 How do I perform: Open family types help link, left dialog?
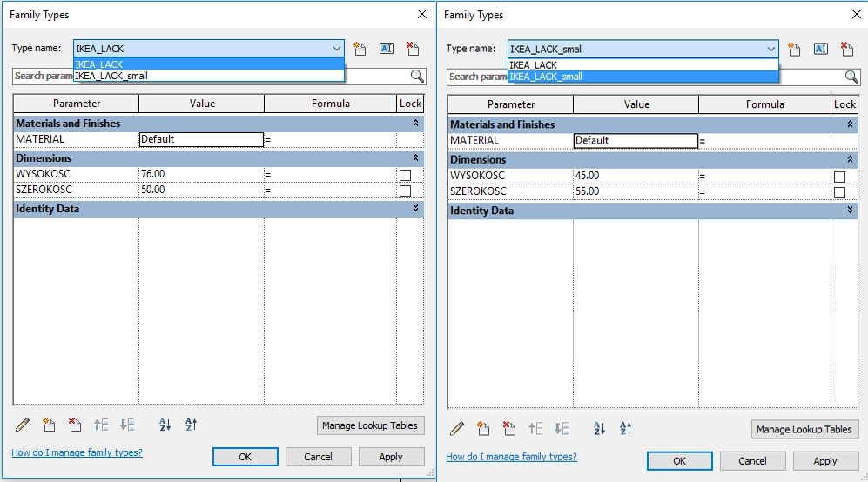pos(77,452)
